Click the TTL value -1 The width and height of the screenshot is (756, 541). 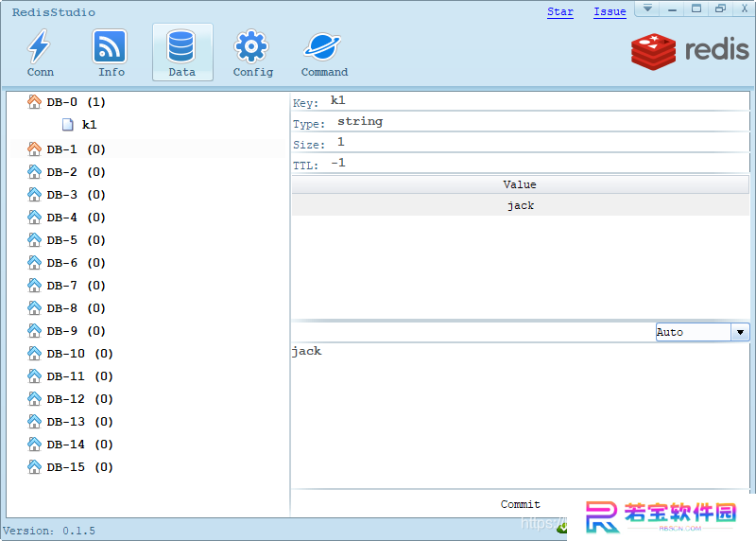tap(338, 163)
